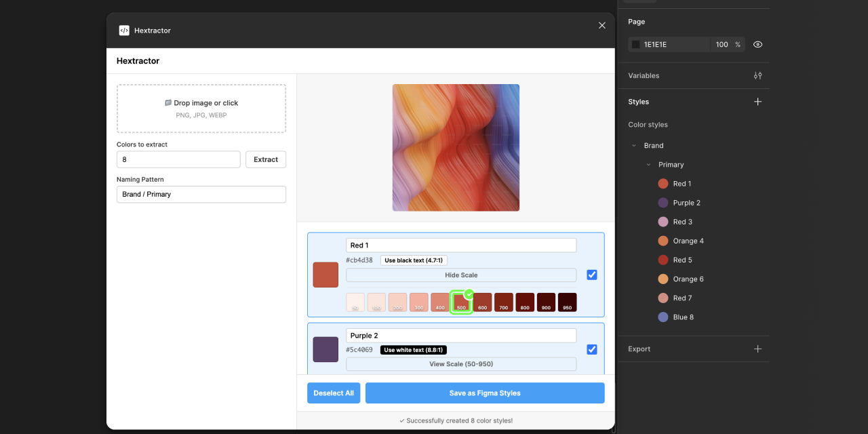This screenshot has height=434, width=868.
Task: Click the Hextractor plugin icon in the title bar
Action: pyautogui.click(x=123, y=30)
